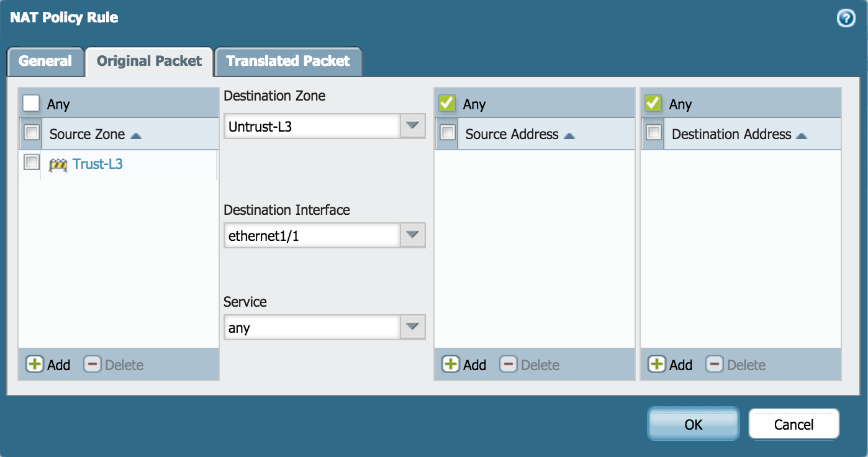Viewport: 868px width, 457px height.
Task: Open the Destination Zone dropdown
Action: (x=412, y=126)
